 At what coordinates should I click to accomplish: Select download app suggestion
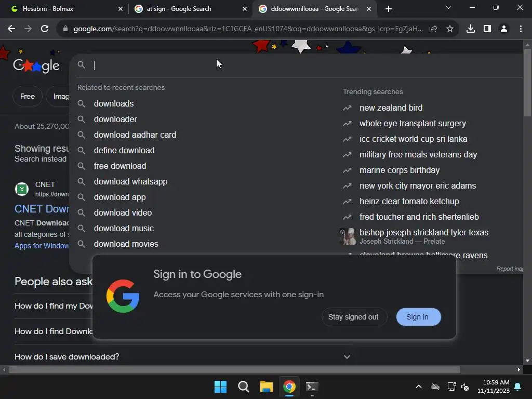[120, 197]
